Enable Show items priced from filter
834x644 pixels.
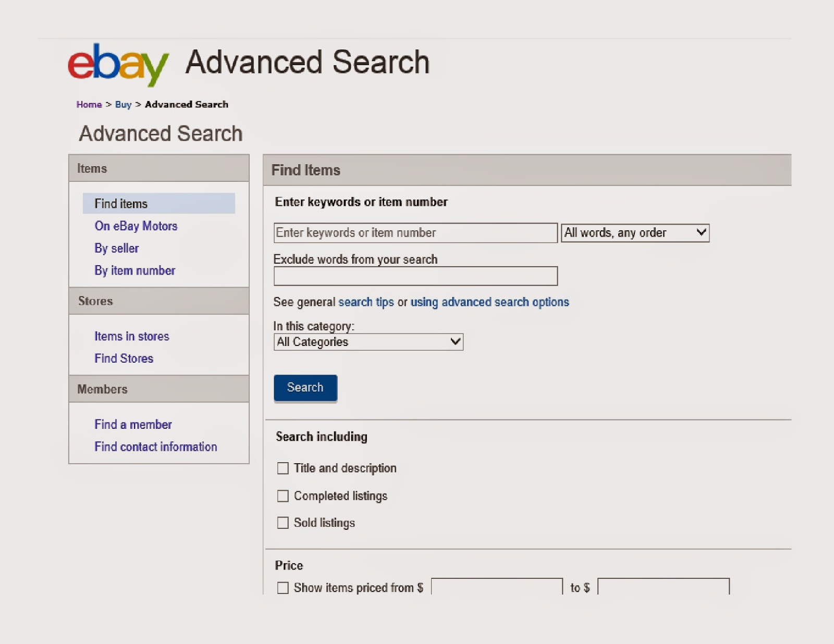(x=283, y=587)
